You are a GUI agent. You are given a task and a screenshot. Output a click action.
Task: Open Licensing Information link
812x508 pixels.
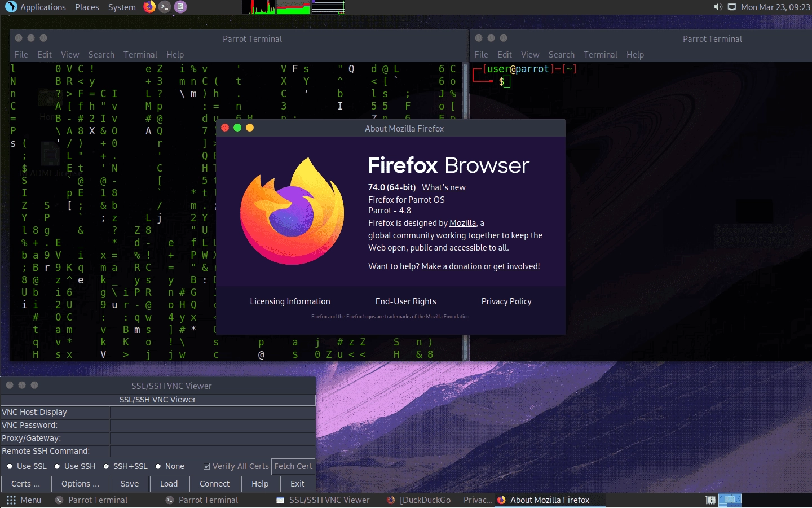pos(290,301)
